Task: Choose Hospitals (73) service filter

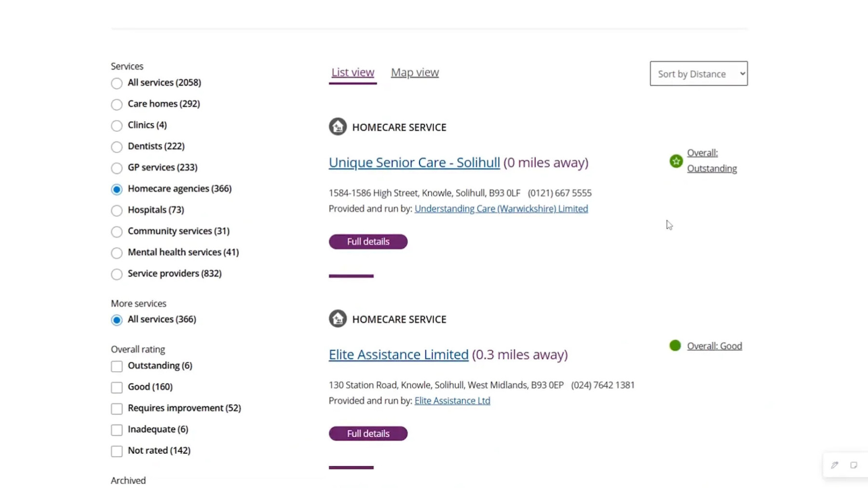Action: pyautogui.click(x=117, y=210)
